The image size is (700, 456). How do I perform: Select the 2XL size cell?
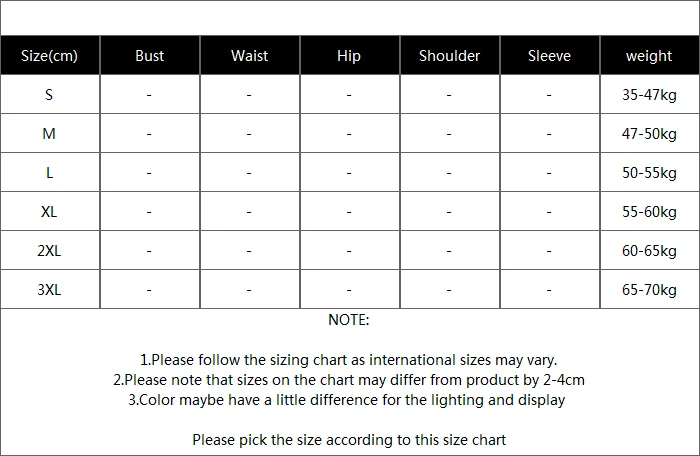(50, 251)
